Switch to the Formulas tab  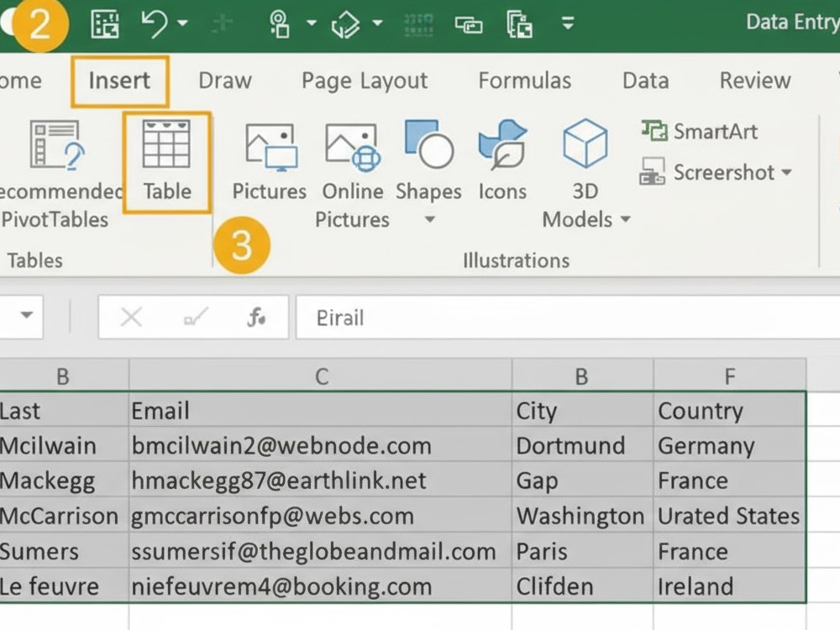point(524,81)
